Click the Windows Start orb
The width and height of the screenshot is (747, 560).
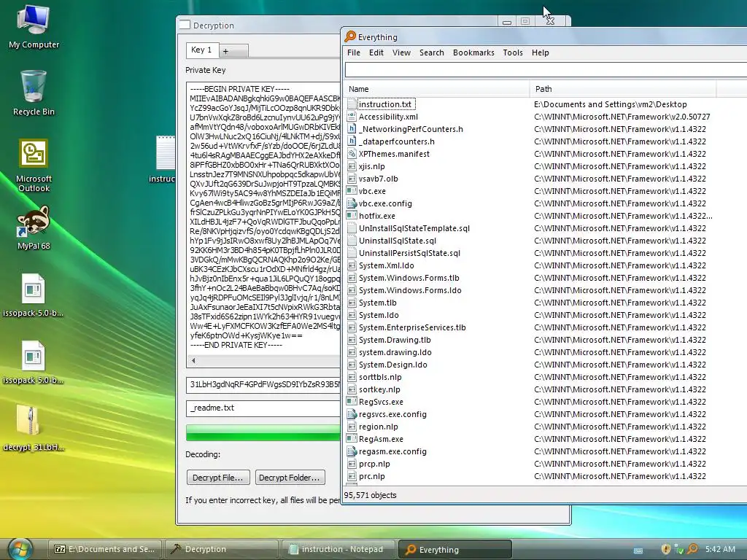point(20,549)
